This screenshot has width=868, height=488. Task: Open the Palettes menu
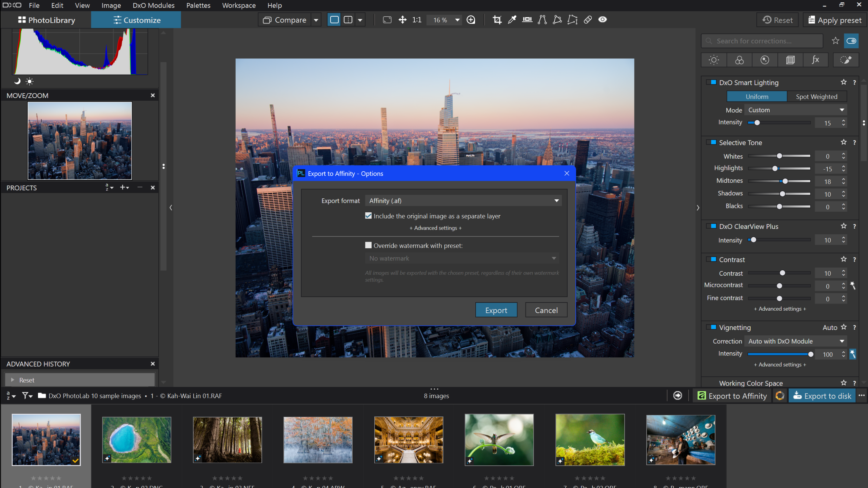click(198, 5)
